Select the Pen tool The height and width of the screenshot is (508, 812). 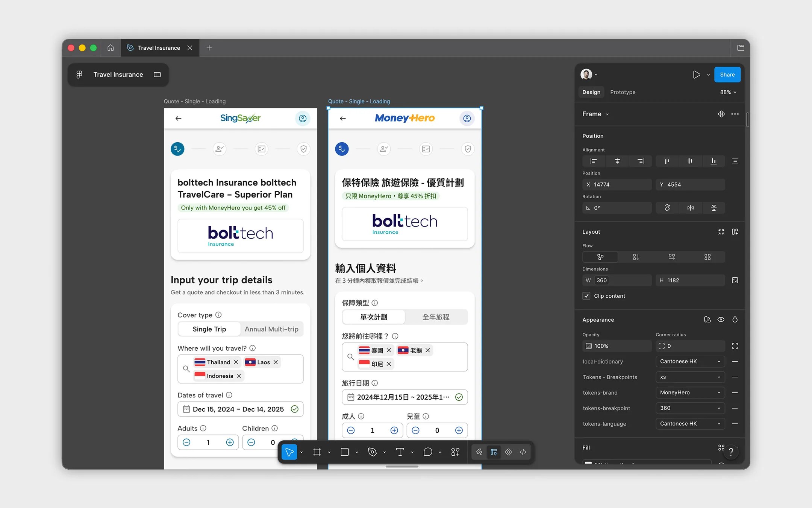(372, 452)
